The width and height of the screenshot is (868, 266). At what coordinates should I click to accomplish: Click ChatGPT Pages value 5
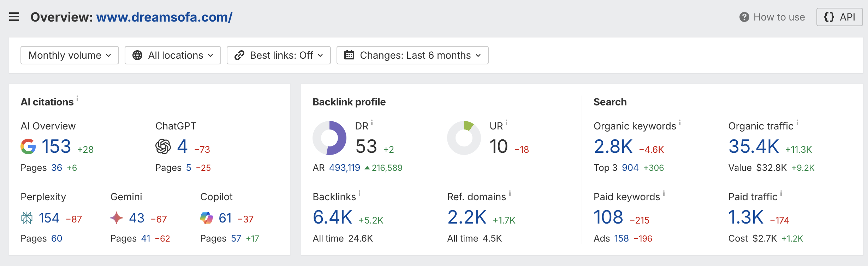point(189,168)
